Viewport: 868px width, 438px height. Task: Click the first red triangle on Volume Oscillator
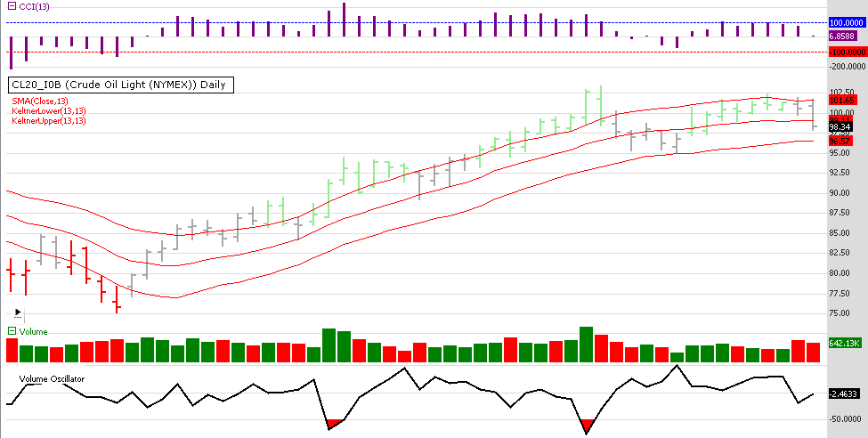[x=334, y=423]
